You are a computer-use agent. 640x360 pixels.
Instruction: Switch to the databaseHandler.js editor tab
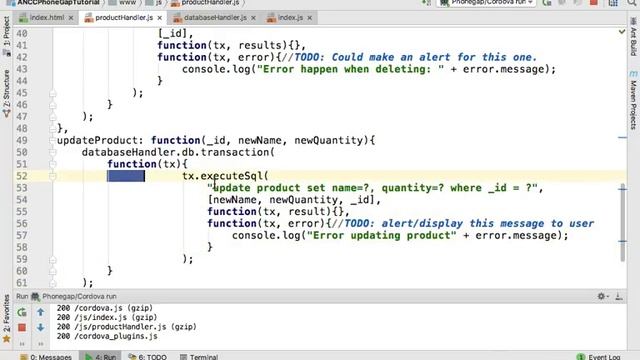click(x=215, y=18)
